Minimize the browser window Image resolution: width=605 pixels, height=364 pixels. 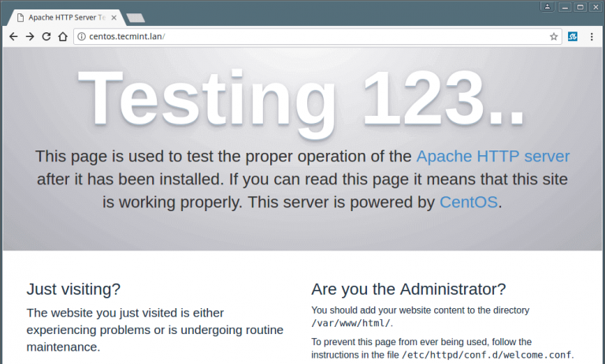tap(565, 7)
